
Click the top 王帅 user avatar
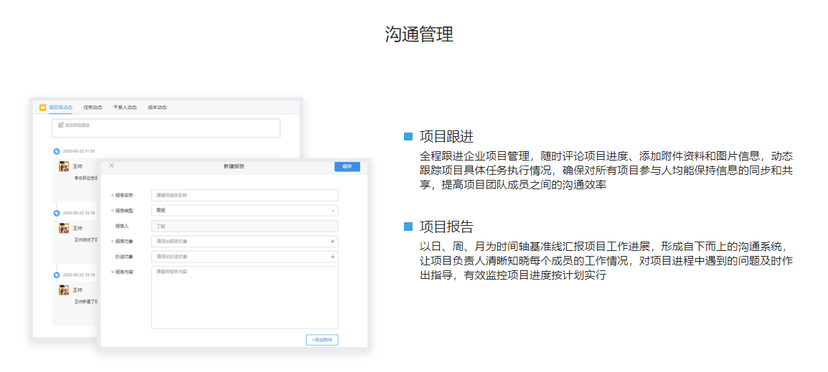(x=64, y=167)
